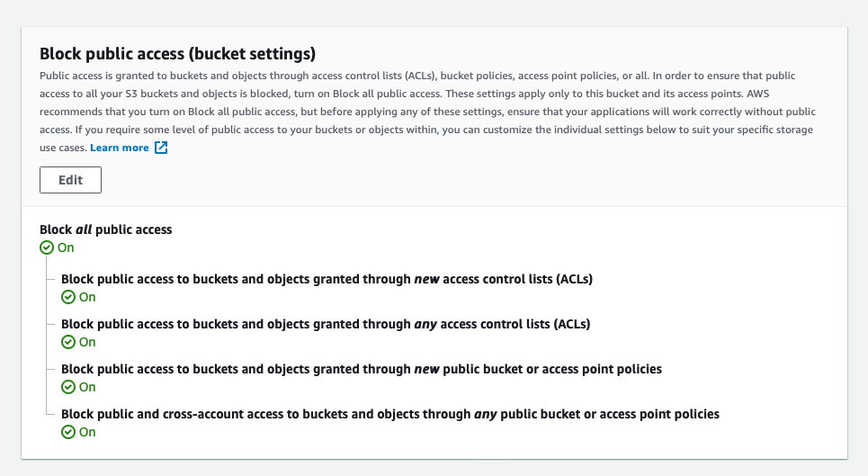This screenshot has width=868, height=476.
Task: Click the "On" status text for the cross-account access setting
Action: tap(87, 432)
